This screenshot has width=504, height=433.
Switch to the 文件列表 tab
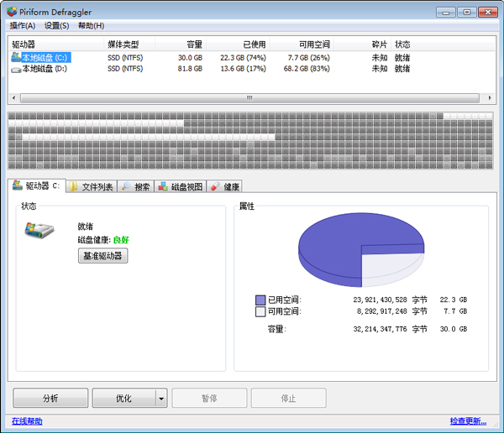[x=92, y=186]
